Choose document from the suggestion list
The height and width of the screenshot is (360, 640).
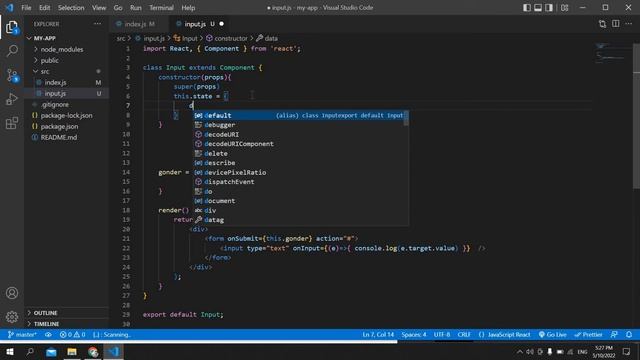point(298,201)
